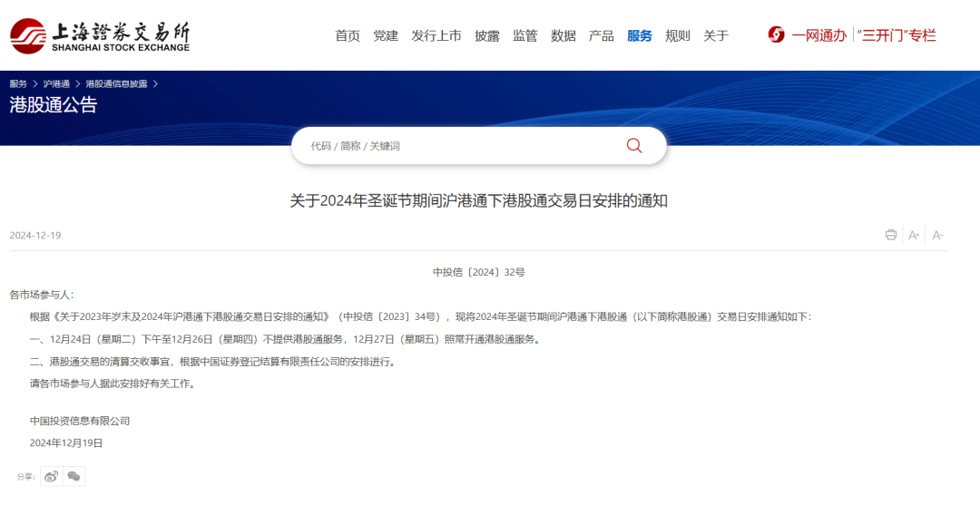
Task: Click 沪港通 in the breadcrumb
Action: coord(56,83)
